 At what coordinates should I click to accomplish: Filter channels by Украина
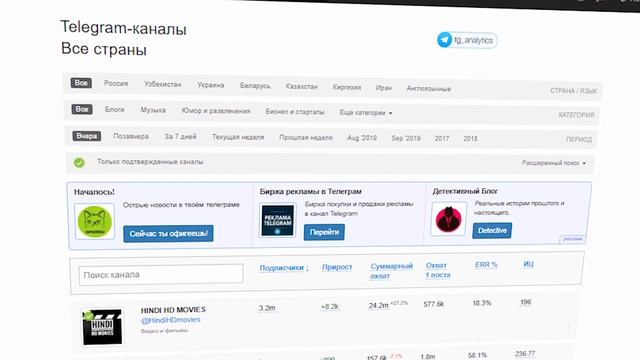(211, 85)
